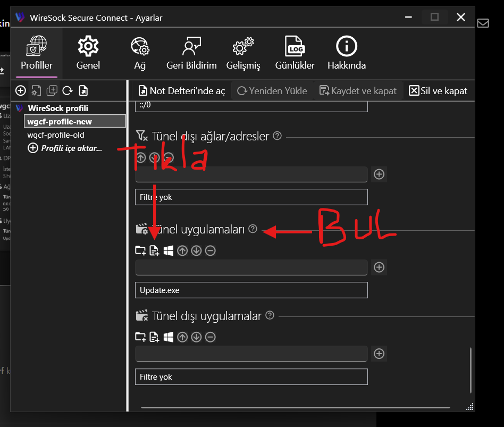Open the Ağ network tab
The image size is (504, 427).
pos(140,53)
